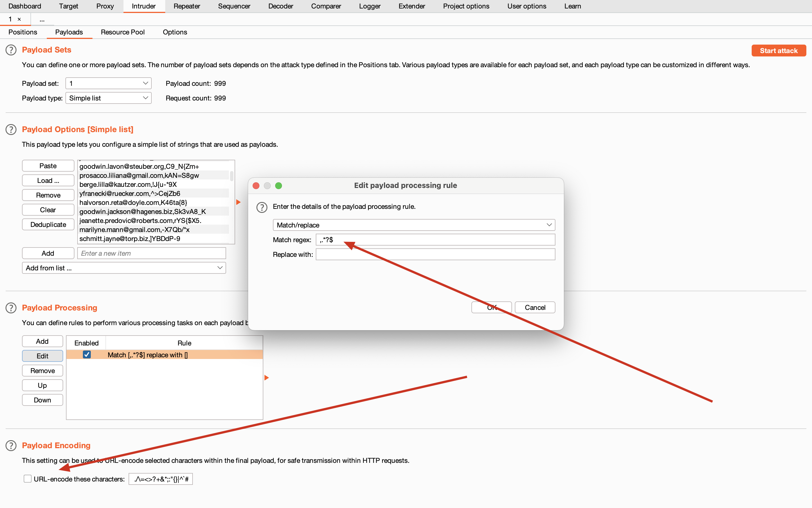
Task: Click OK in Edit rule dialog
Action: coord(491,307)
